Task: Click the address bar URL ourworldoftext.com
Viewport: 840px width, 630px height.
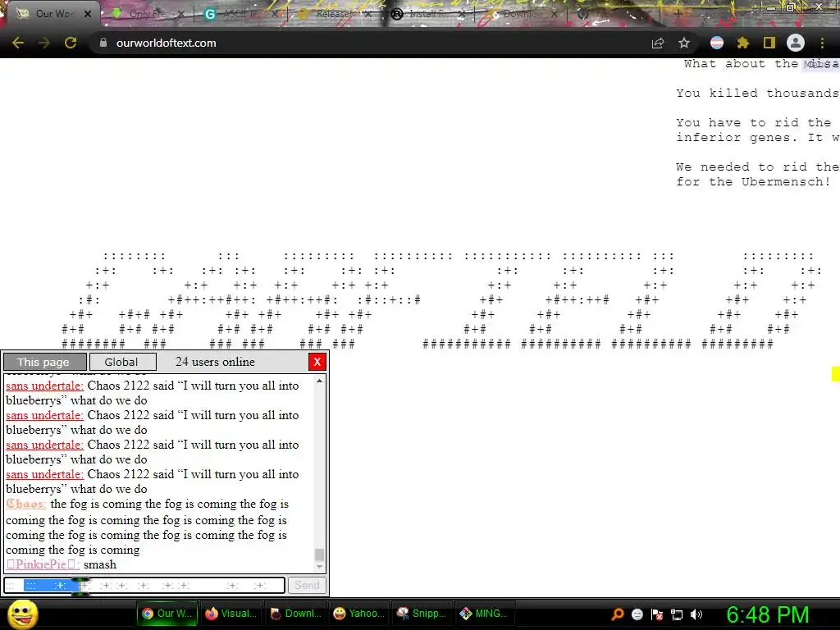Action: (166, 43)
